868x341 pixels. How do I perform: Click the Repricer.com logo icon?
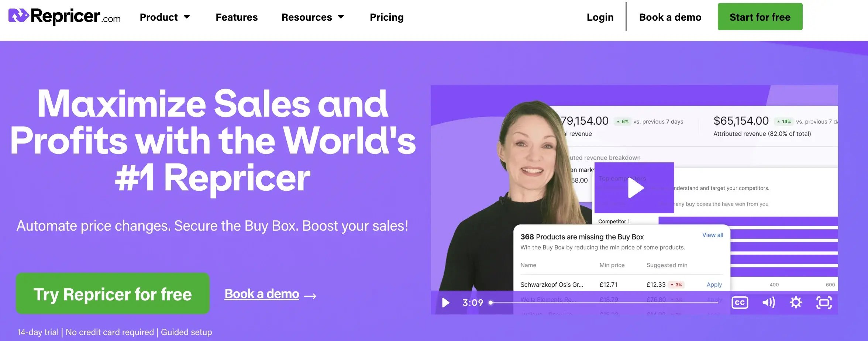click(18, 16)
